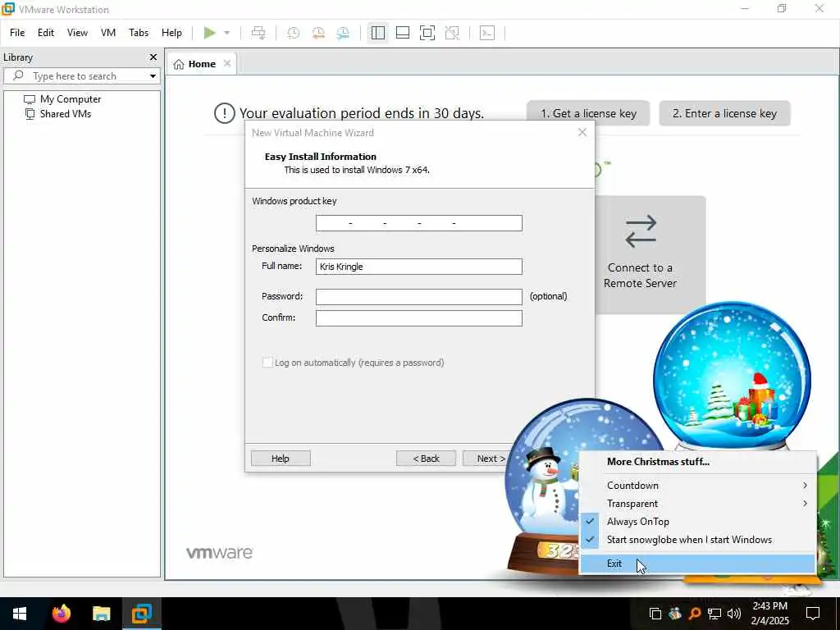This screenshot has width=840, height=630.
Task: Click the green Power On play icon
Action: 209,33
